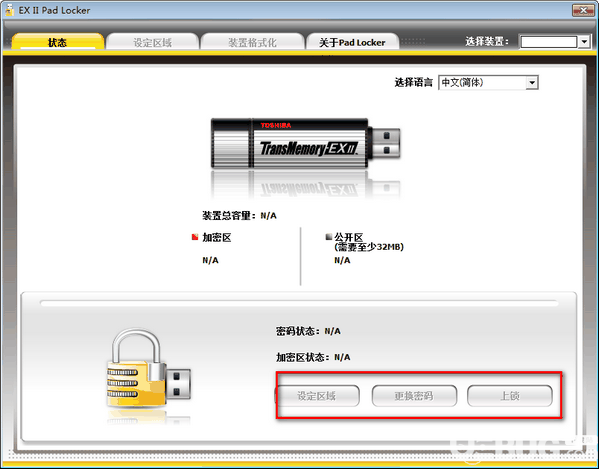599x469 pixels.
Task: Open the 选择语言 language combo box
Action: click(x=488, y=82)
